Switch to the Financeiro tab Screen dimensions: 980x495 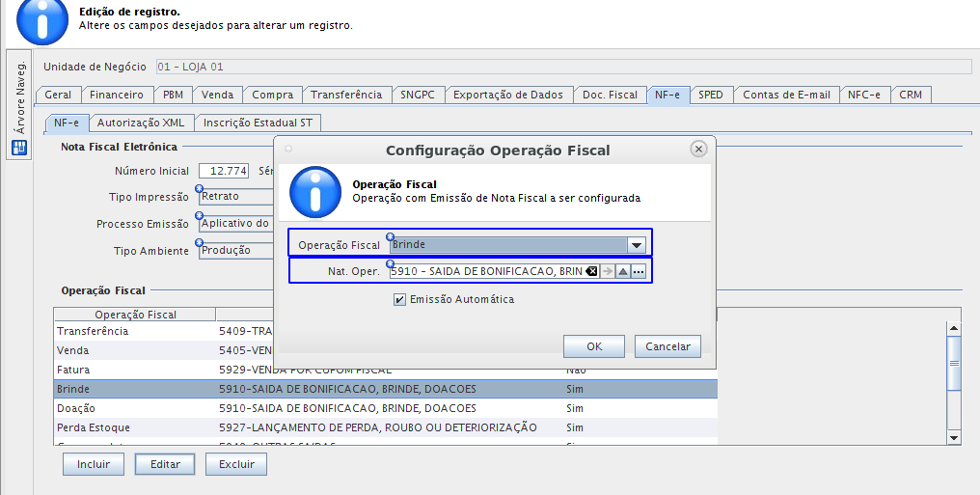117,95
